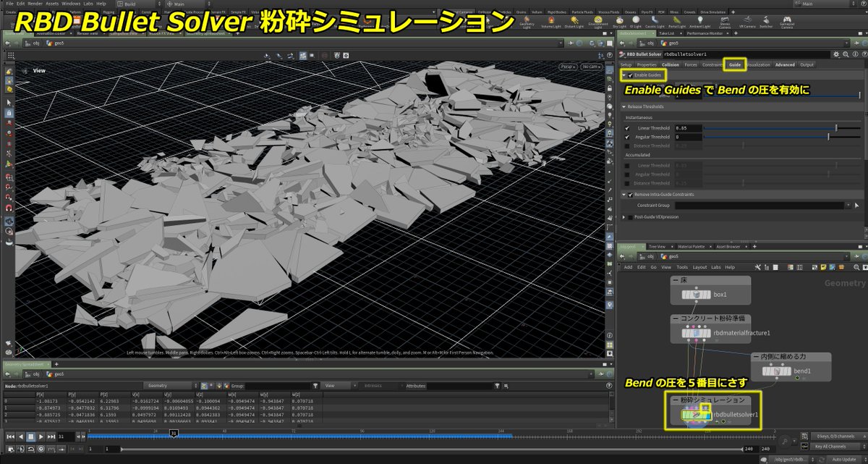Select the Environment Light shelf tool

tap(598, 22)
